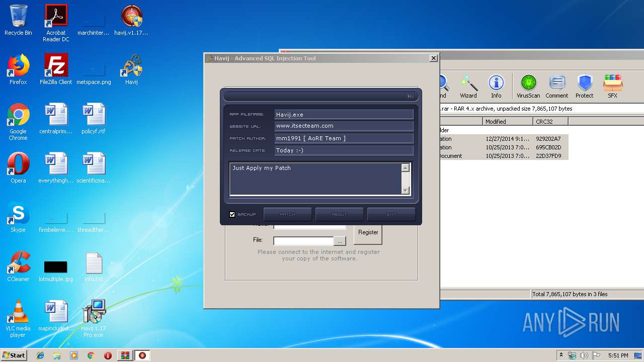The width and height of the screenshot is (644, 362).
Task: Open Google Chrome desktop shortcut
Action: 18,122
